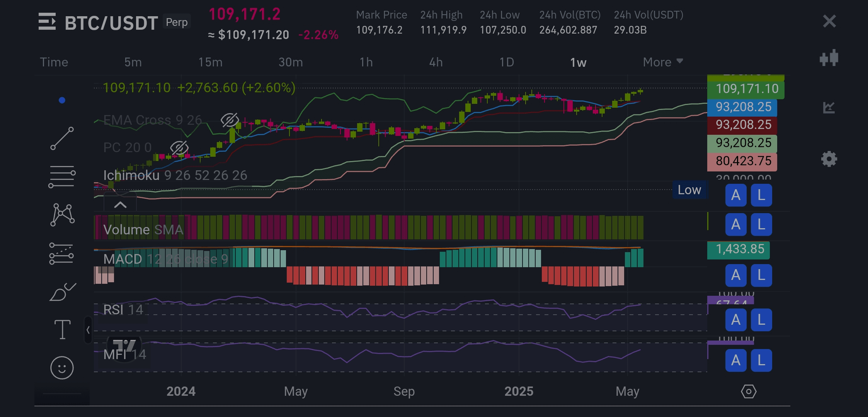The image size is (868, 417).
Task: Open chart settings gear icon
Action: coord(829,159)
